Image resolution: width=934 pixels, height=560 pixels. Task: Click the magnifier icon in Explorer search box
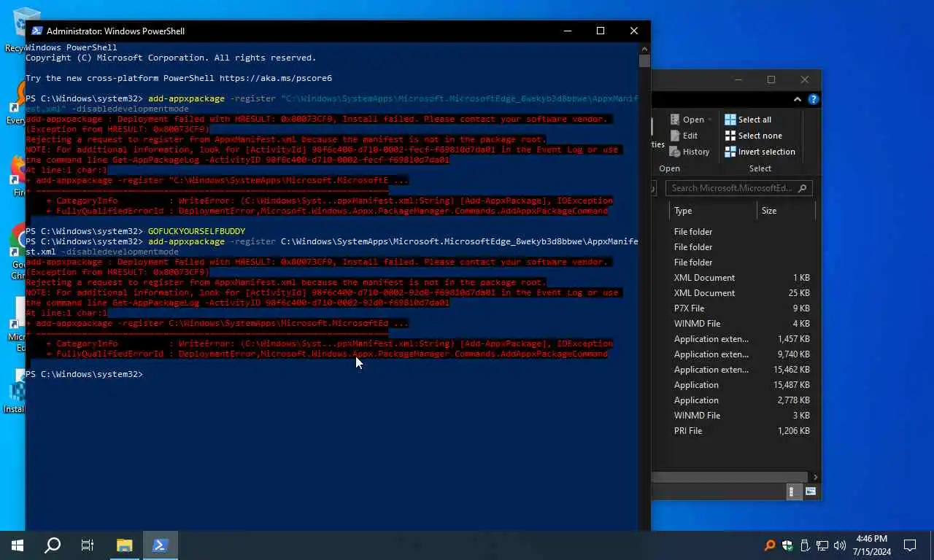tap(803, 188)
